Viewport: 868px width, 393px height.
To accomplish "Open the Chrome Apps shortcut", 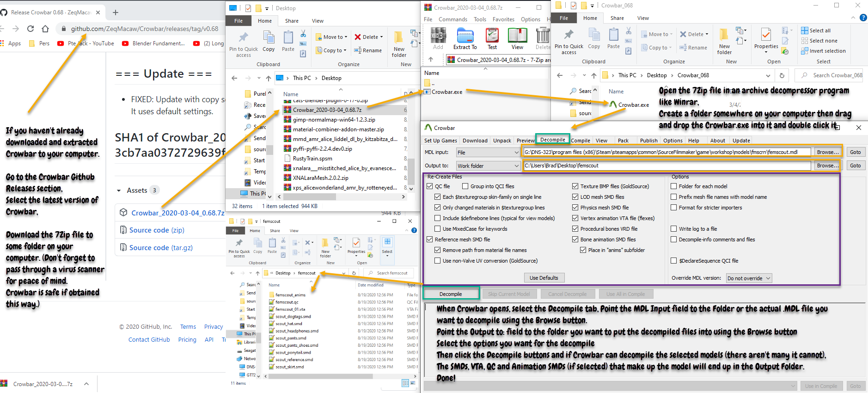I will (11, 43).
